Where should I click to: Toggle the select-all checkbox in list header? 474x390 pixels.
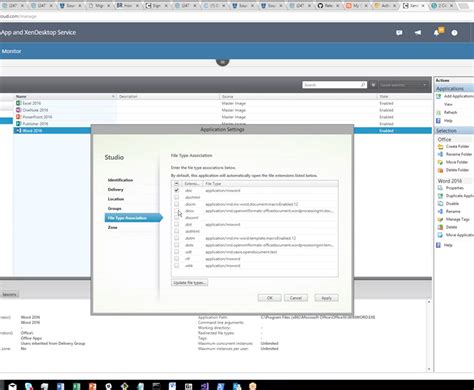point(176,184)
